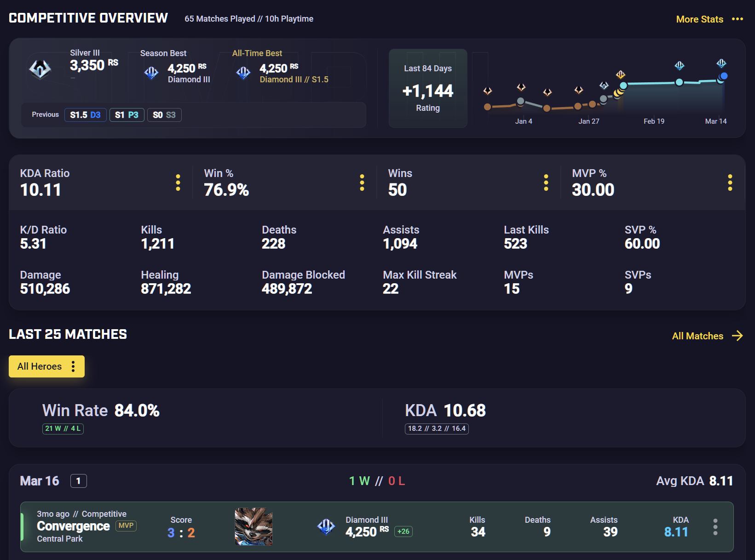Click the bronze rank icon above Jan 4
755x560 pixels.
point(521,87)
